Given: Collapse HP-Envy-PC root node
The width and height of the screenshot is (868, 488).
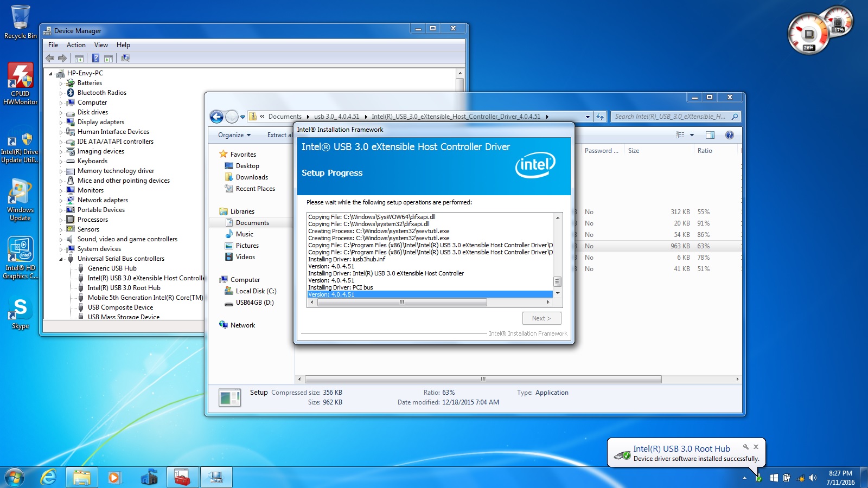Looking at the screenshot, I should [51, 74].
